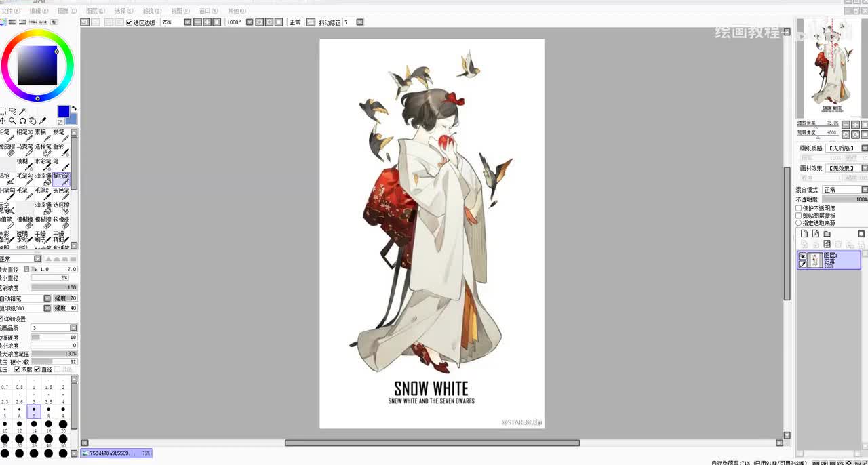868x465 pixels.
Task: Hide 图层1 with eye icon
Action: [x=802, y=256]
